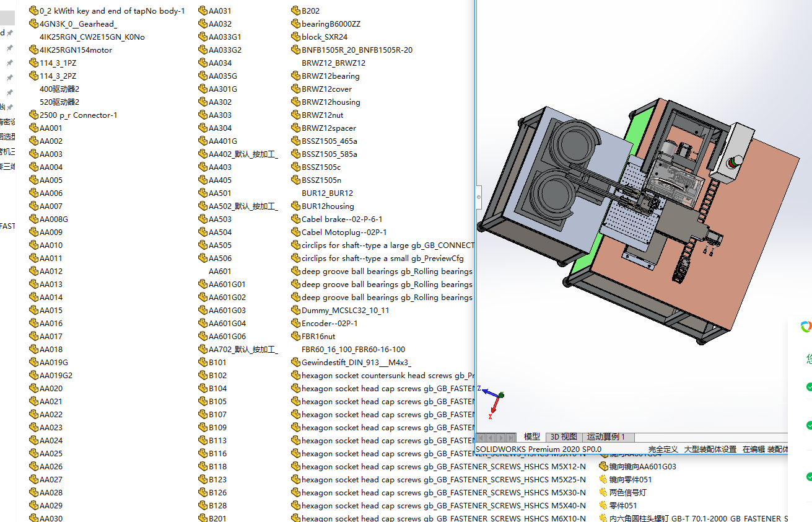This screenshot has height=522, width=812.
Task: Click the 镜向镜向AA601G03 file icon
Action: pos(603,467)
